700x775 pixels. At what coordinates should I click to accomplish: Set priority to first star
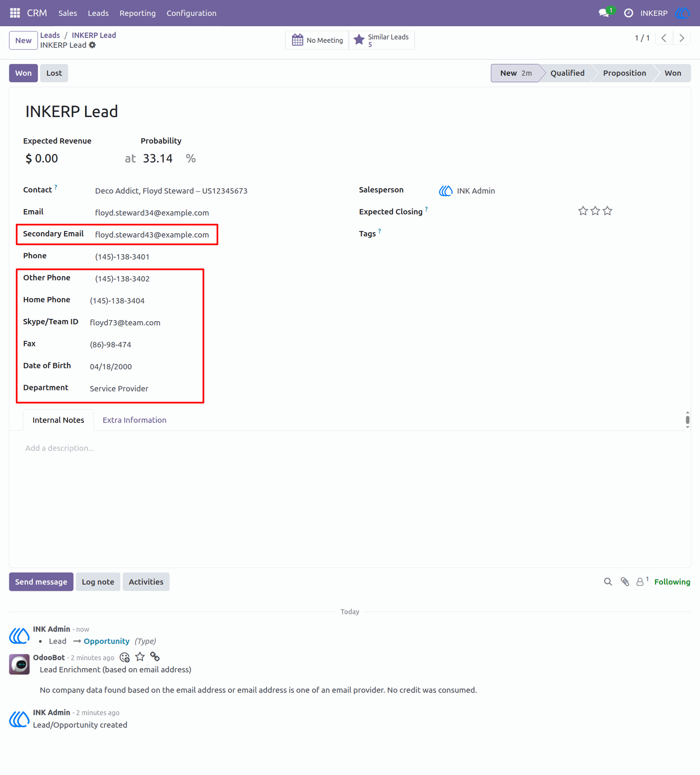point(583,211)
